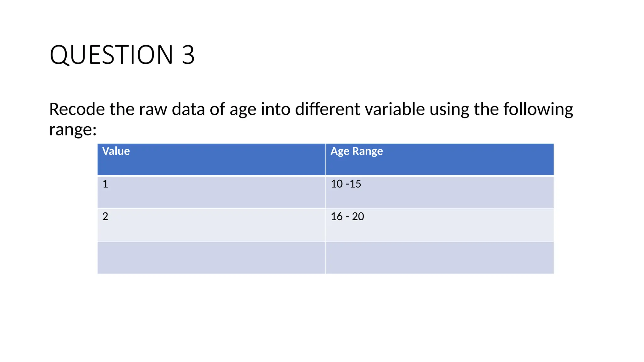Click the number 20 in the table
This screenshot has width=644, height=362.
click(358, 217)
